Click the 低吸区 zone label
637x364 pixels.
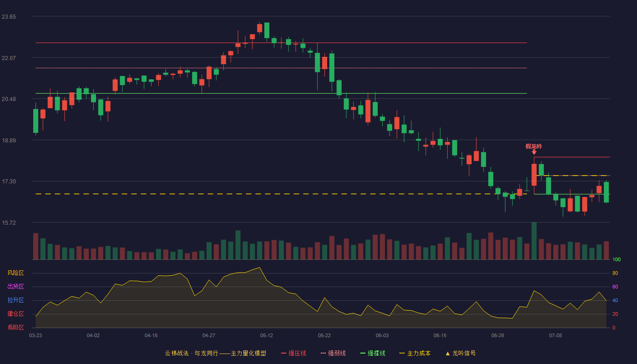point(15,327)
